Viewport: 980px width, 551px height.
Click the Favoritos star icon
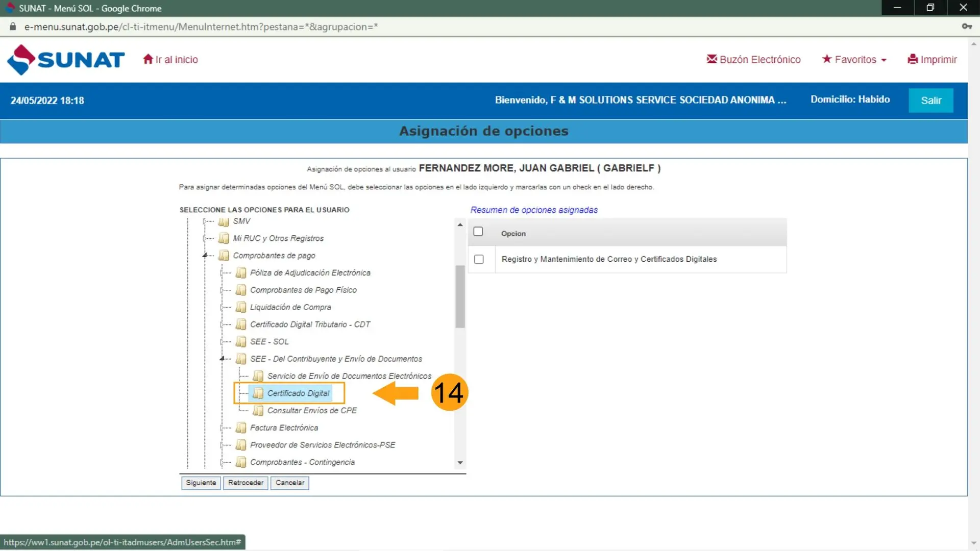[827, 59]
